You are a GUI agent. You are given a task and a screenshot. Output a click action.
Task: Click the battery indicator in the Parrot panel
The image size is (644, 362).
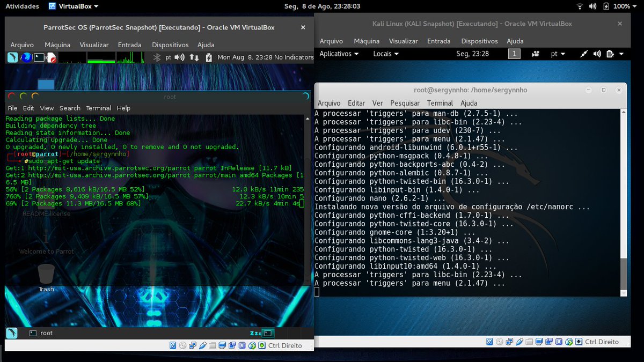pos(208,57)
